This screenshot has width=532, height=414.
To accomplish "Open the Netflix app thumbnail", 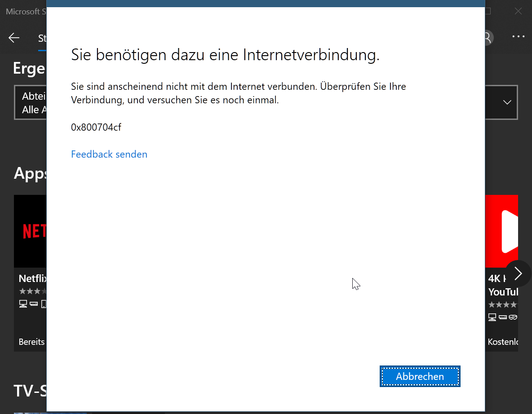I will [30, 231].
